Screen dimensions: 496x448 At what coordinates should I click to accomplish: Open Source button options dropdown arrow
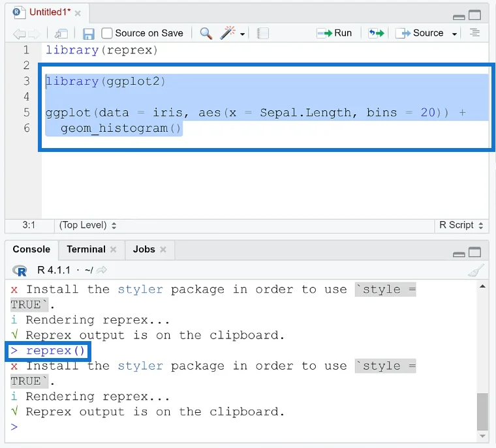tap(454, 34)
